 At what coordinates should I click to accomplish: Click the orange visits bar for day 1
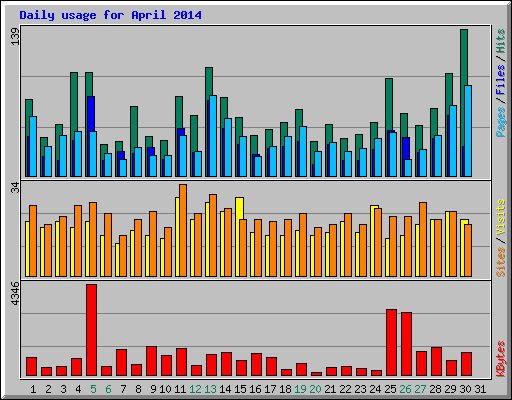tap(33, 241)
